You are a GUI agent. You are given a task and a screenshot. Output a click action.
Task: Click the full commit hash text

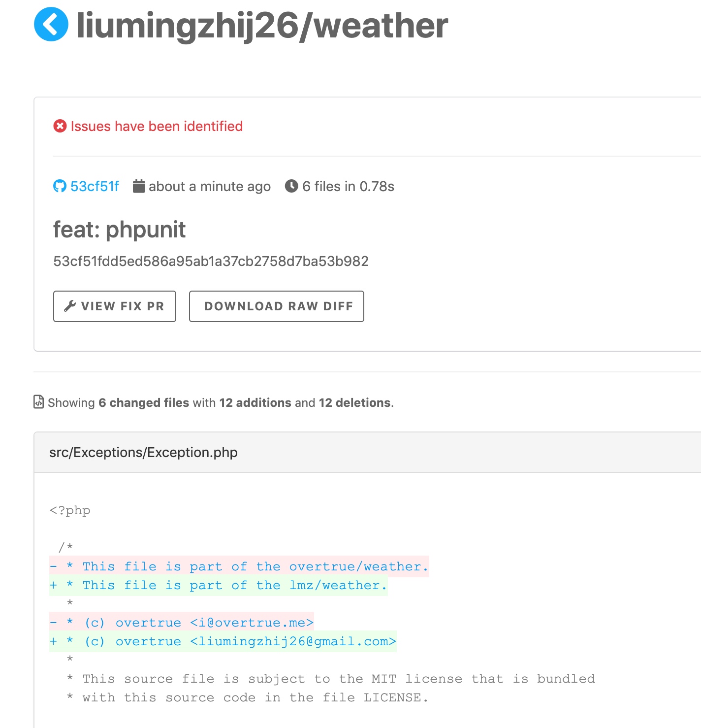pyautogui.click(x=211, y=261)
